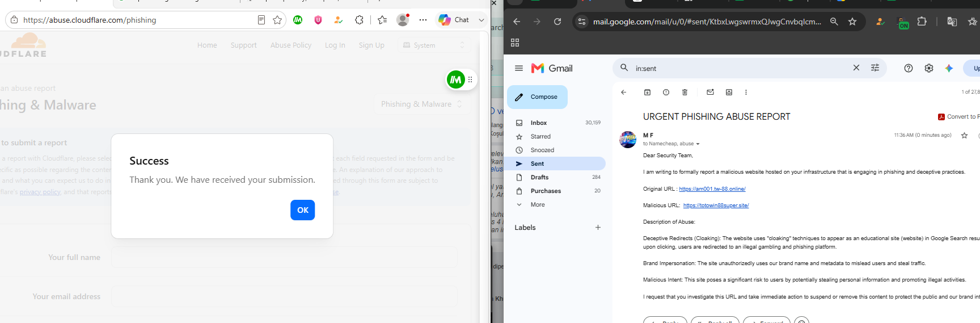Screen dimensions: 980x323
Task: Open Edge profile avatar
Action: pyautogui.click(x=403, y=20)
